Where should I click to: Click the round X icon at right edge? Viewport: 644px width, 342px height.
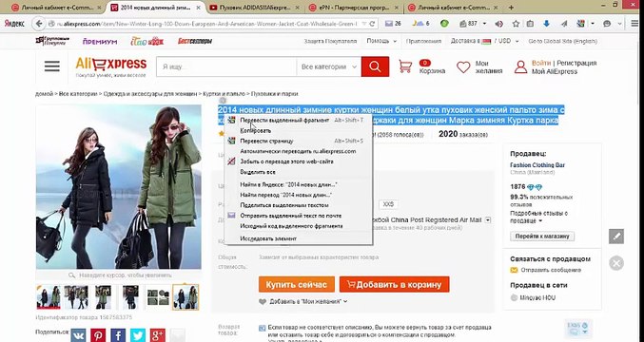click(x=616, y=263)
